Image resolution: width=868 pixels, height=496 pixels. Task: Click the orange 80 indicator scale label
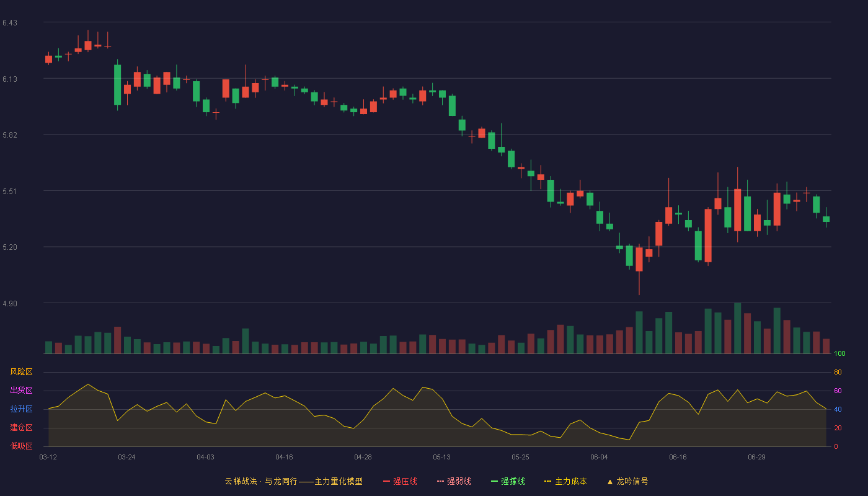pyautogui.click(x=838, y=372)
